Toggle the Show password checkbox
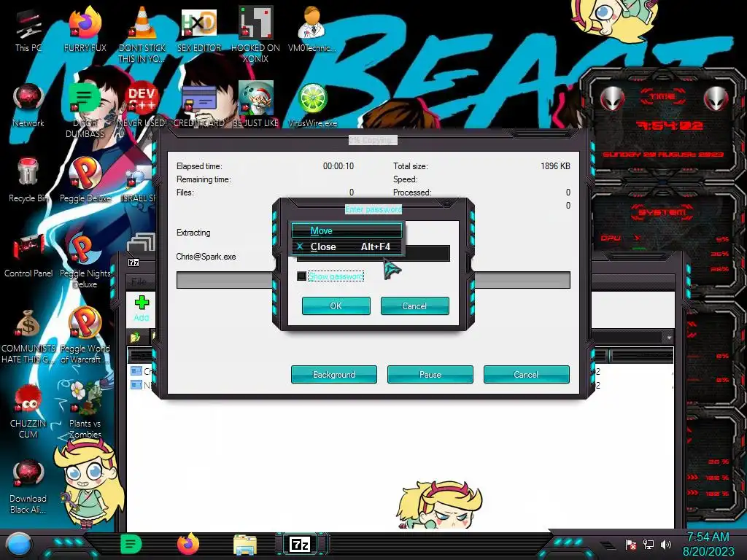Screen dimensions: 747x560 301,276
